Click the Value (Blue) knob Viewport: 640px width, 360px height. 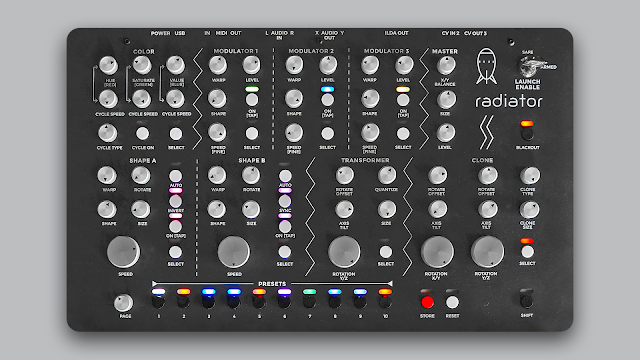point(176,65)
